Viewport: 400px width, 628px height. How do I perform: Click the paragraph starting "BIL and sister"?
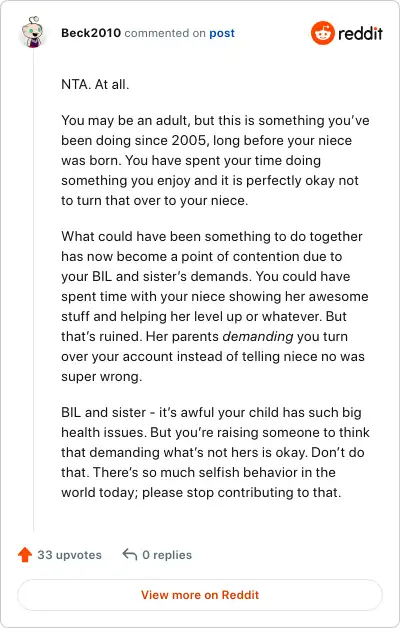point(215,452)
